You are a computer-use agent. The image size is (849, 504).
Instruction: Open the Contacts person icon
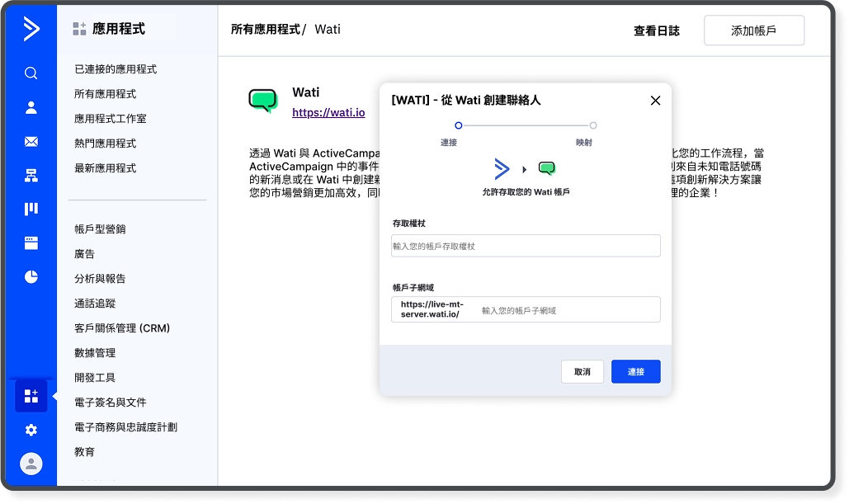point(31,108)
